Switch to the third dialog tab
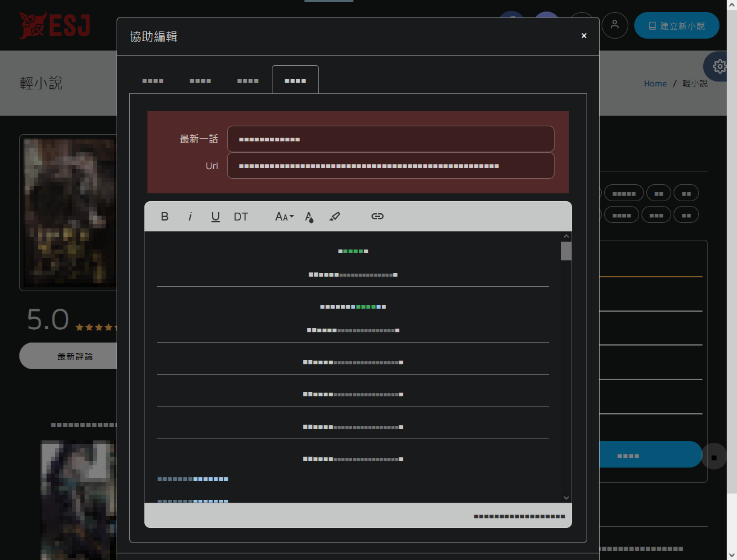The height and width of the screenshot is (560, 737). (x=248, y=80)
